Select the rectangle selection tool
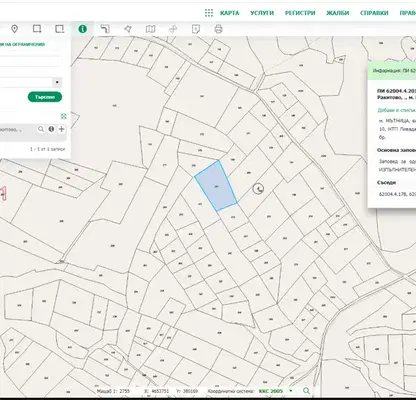The image size is (416, 400). point(37,29)
